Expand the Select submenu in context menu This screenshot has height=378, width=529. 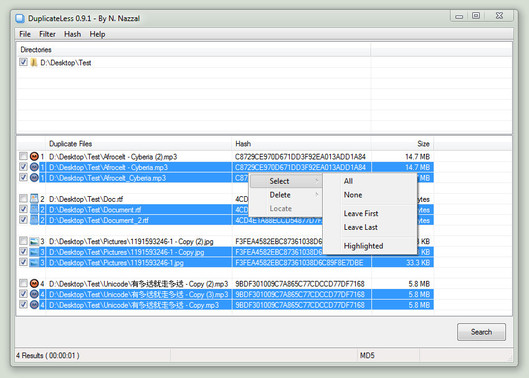[x=285, y=181]
